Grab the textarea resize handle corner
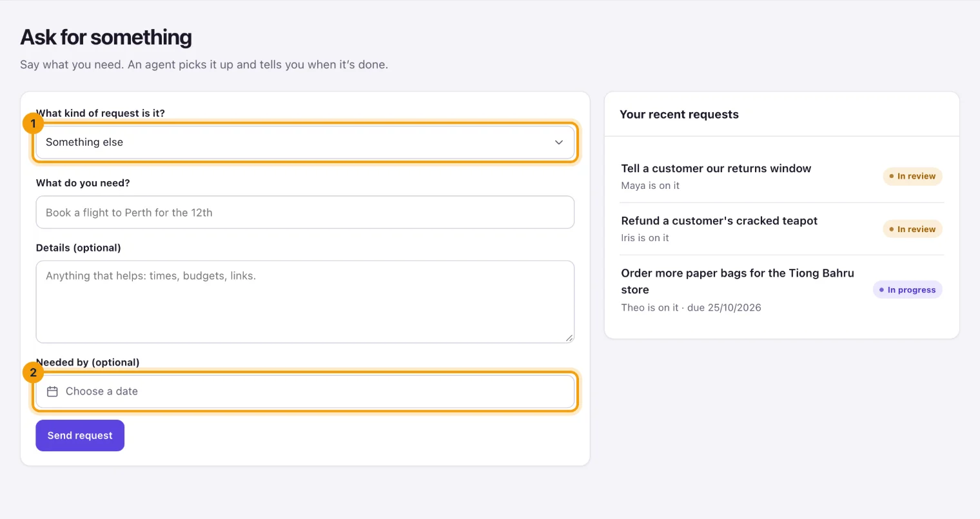980x519 pixels. pyautogui.click(x=569, y=338)
